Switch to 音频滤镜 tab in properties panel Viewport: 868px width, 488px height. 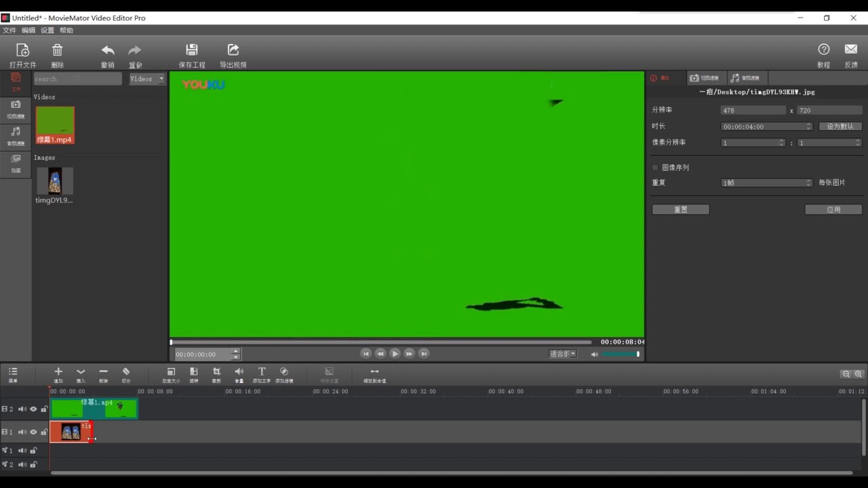pyautogui.click(x=747, y=78)
